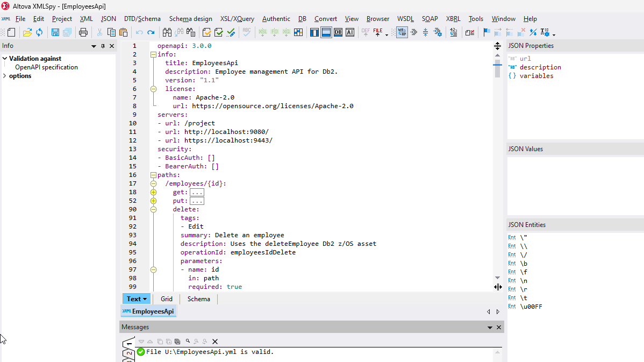Check document well-formedness
Viewport: 644px width, 362px height.
[x=206, y=32]
